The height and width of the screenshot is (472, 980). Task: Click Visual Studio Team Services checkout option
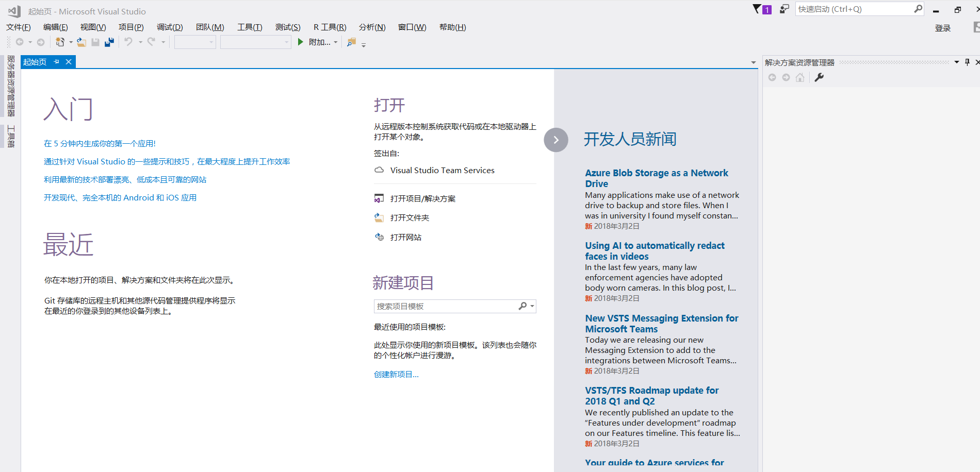[443, 170]
